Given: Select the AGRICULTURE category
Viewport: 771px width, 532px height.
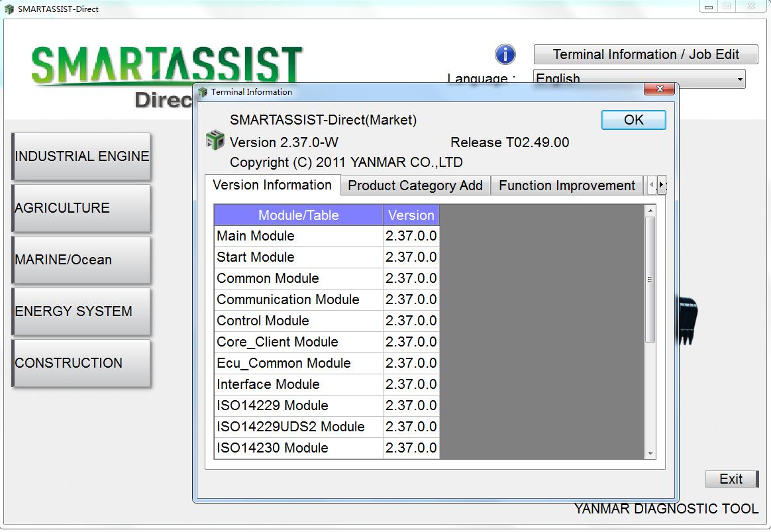Looking at the screenshot, I should pos(81,208).
